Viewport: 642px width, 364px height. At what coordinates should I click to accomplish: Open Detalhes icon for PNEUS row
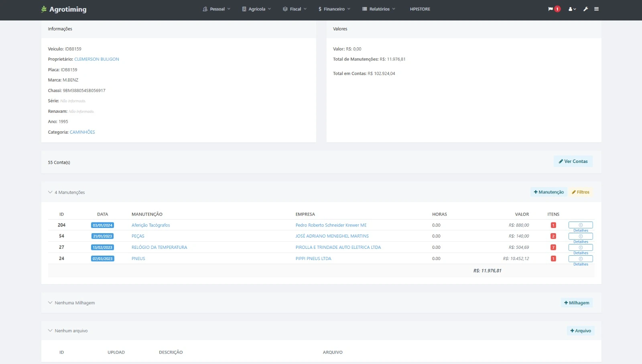click(x=580, y=259)
